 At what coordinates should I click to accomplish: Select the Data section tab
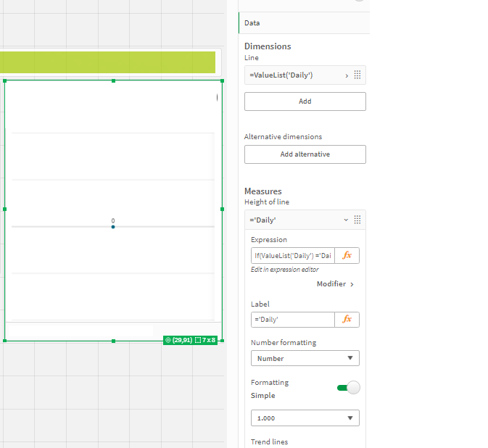pyautogui.click(x=304, y=23)
